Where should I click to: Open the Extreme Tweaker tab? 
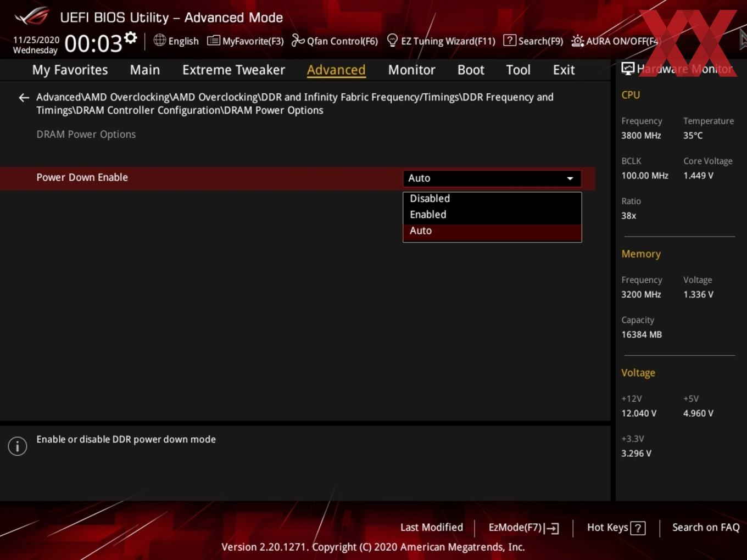(x=233, y=70)
